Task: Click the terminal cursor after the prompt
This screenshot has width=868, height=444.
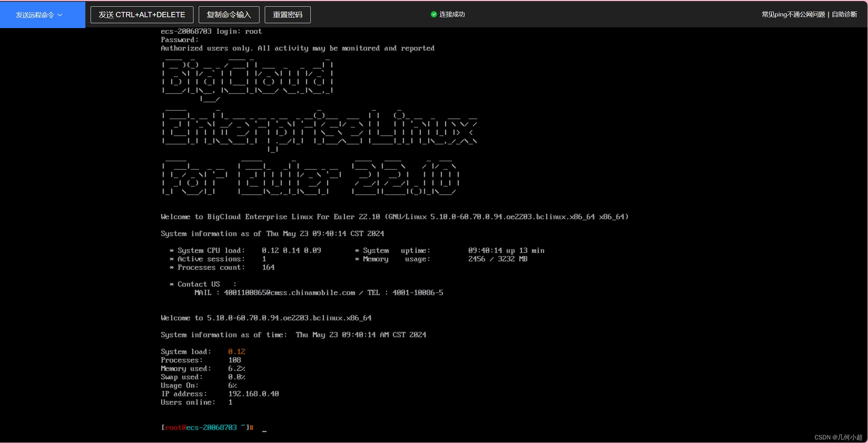Action: (x=264, y=430)
